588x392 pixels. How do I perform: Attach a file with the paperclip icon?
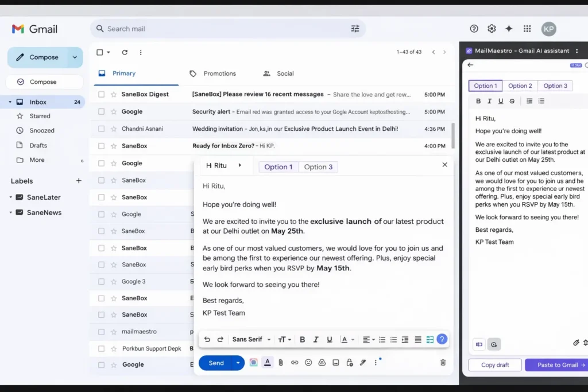(280, 362)
